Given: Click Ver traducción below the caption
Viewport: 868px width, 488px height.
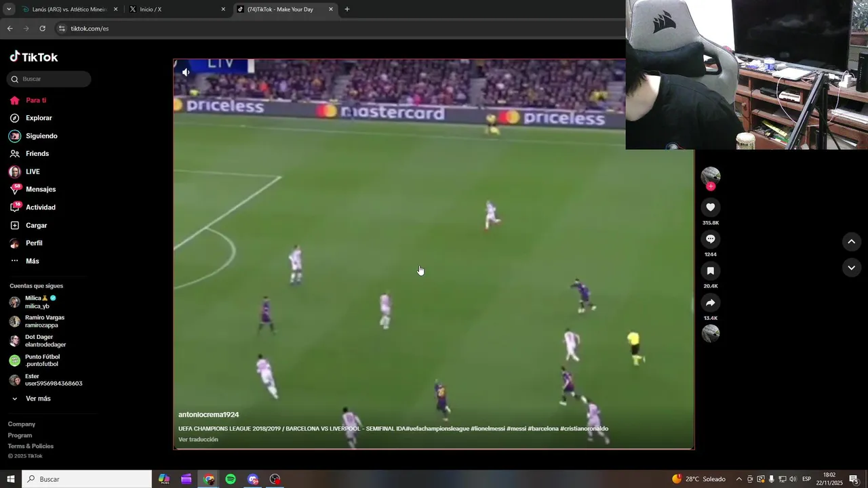Looking at the screenshot, I should click(198, 440).
